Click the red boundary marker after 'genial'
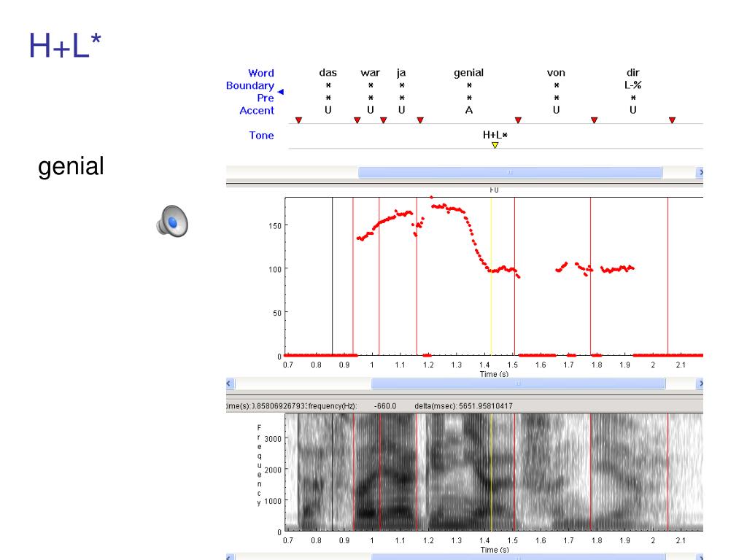The image size is (747, 560). (x=519, y=120)
